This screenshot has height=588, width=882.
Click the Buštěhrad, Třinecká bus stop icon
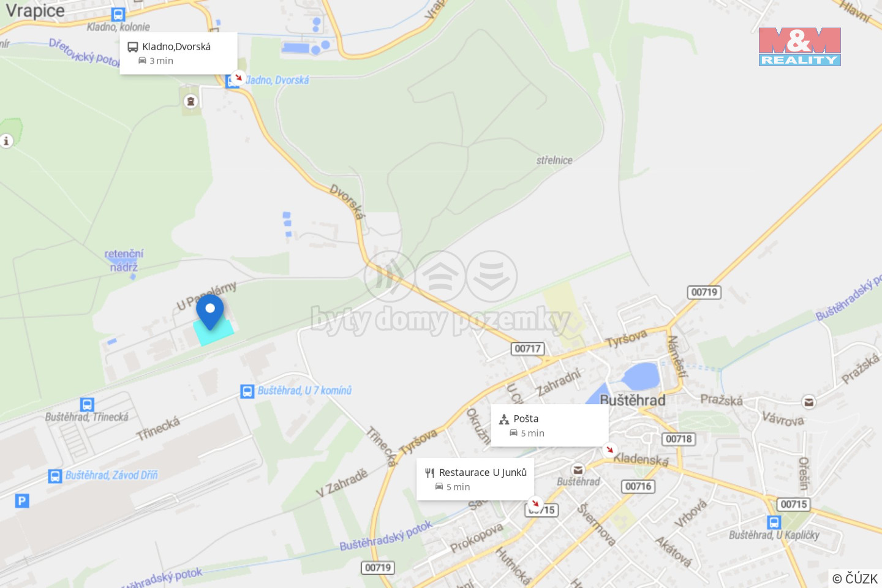pos(87,404)
